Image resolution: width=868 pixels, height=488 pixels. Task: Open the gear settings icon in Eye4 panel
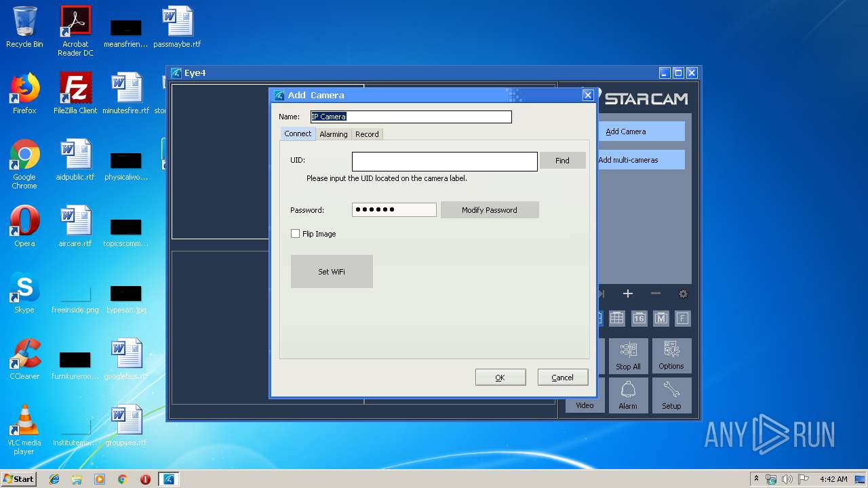pos(683,293)
